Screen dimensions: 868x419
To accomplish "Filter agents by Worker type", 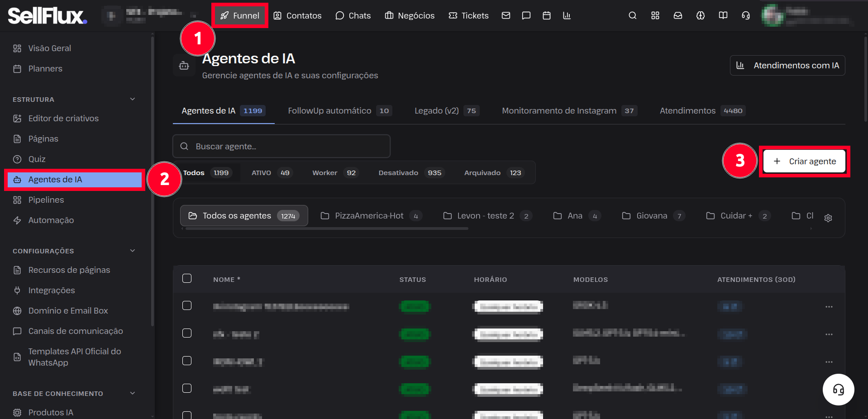I will pos(335,173).
